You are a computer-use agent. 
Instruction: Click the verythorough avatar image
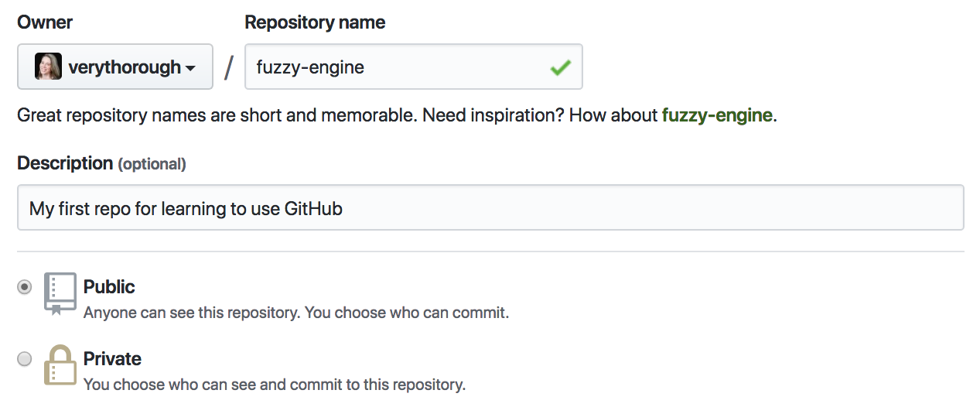[48, 67]
